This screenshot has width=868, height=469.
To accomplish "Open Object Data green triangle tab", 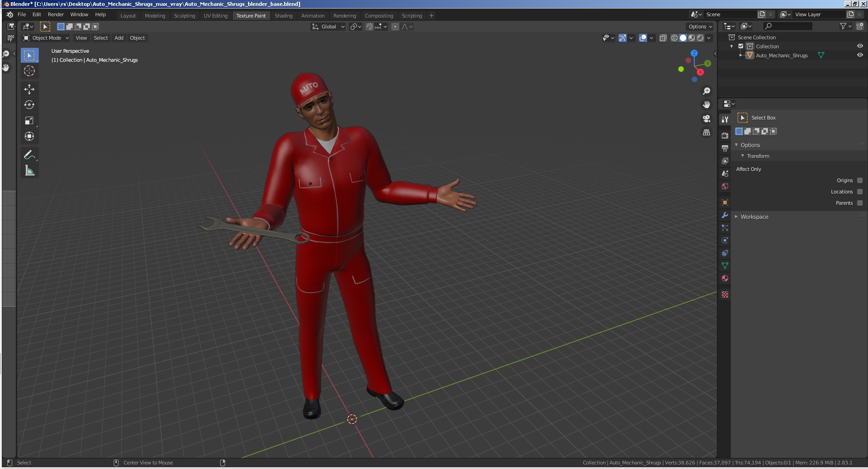I will click(x=725, y=266).
